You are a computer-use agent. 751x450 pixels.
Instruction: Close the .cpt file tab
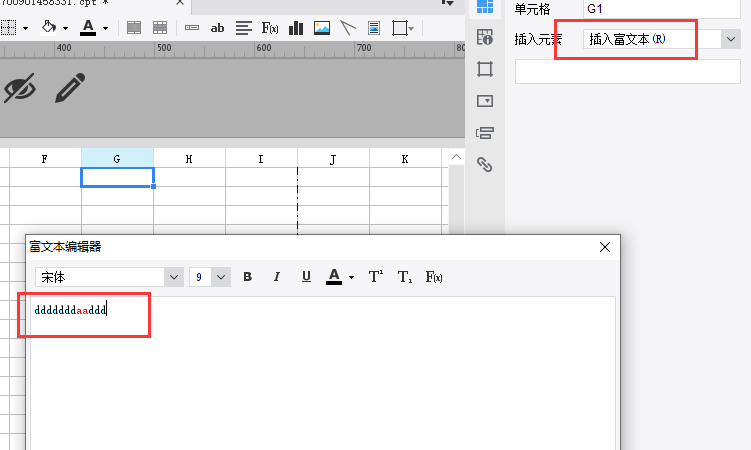click(x=180, y=2)
